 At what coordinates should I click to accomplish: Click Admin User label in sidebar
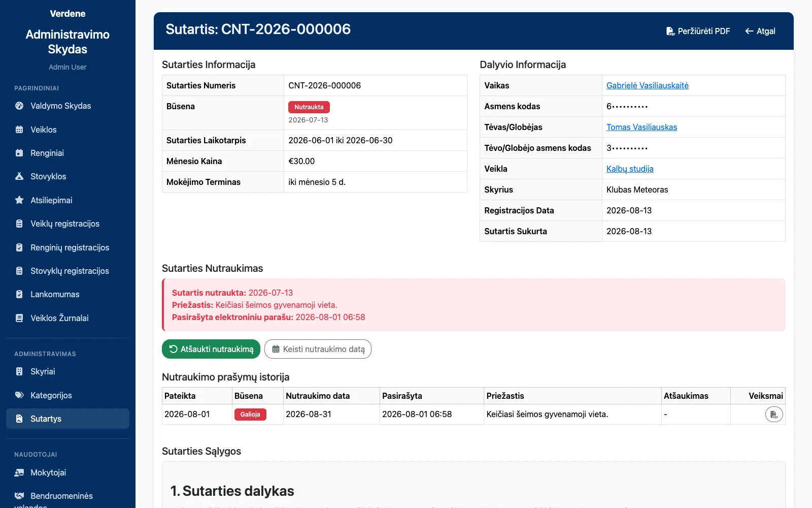click(x=67, y=67)
